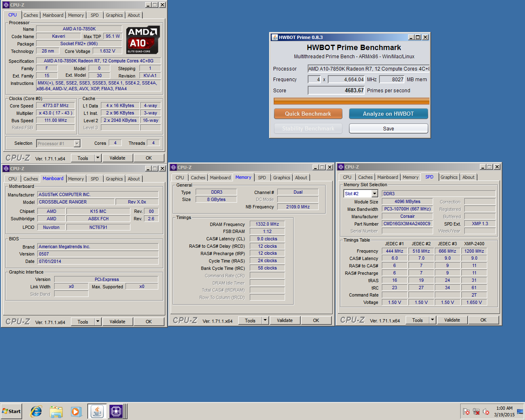Click the Multiplier value x 43.0
This screenshot has width=525, height=420.
(x=55, y=113)
